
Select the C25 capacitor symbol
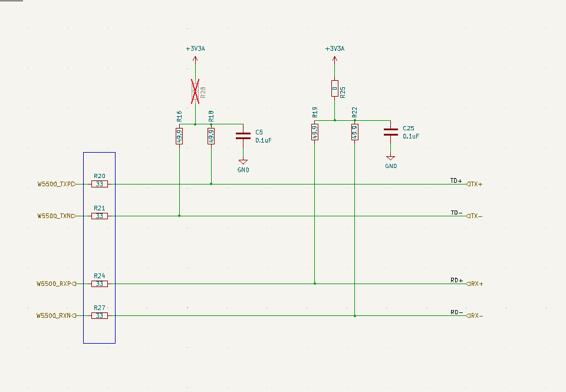[x=390, y=132]
